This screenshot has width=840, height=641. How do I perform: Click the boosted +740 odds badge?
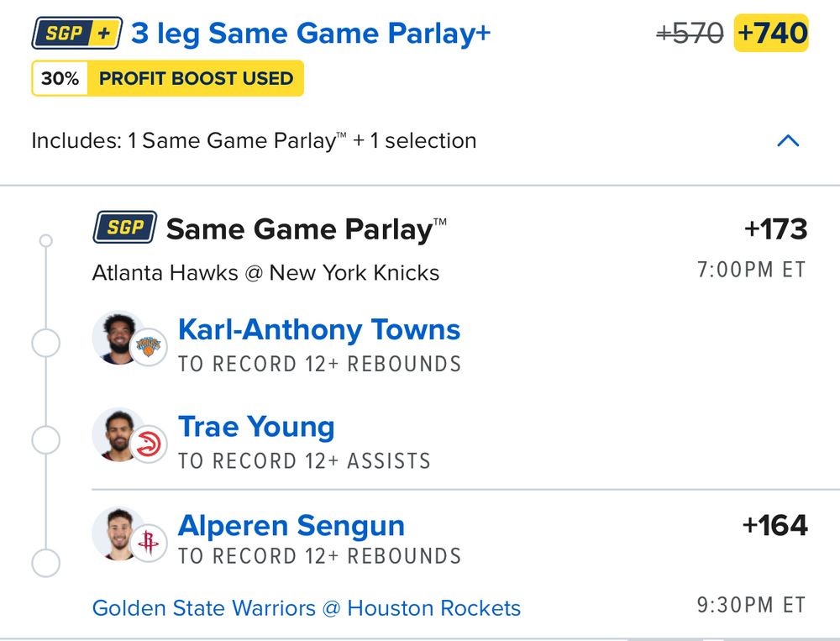tap(771, 34)
